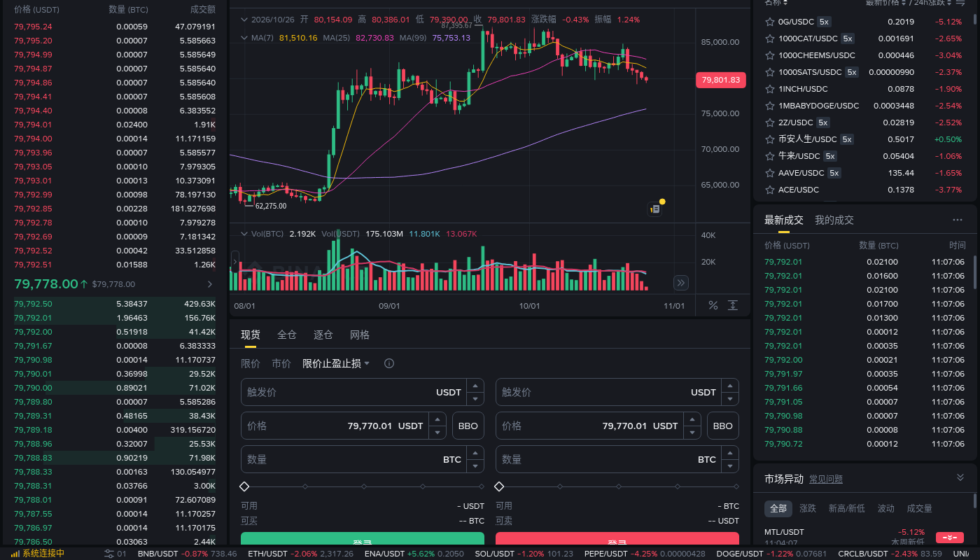Click the arrow right of the 79,778.00 price
This screenshot has height=560, width=980.
209,284
